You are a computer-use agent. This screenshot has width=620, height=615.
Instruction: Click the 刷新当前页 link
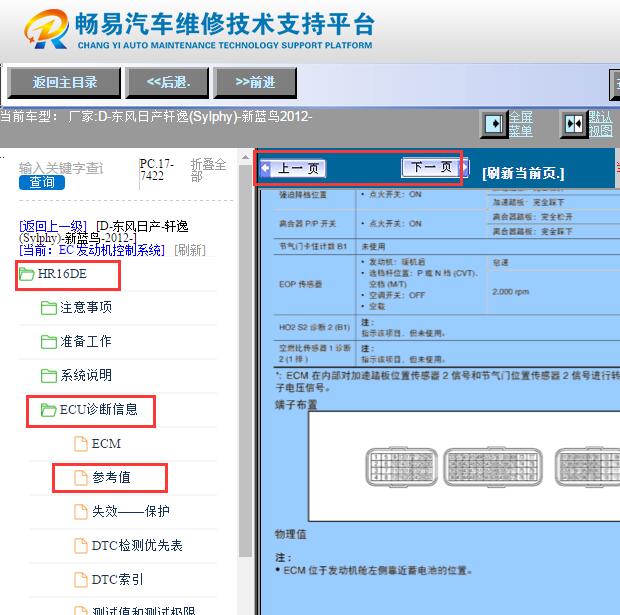tap(523, 173)
